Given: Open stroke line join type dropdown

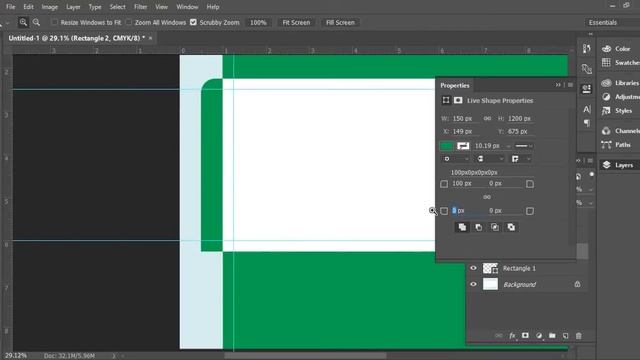Looking at the screenshot, I should pyautogui.click(x=521, y=159).
